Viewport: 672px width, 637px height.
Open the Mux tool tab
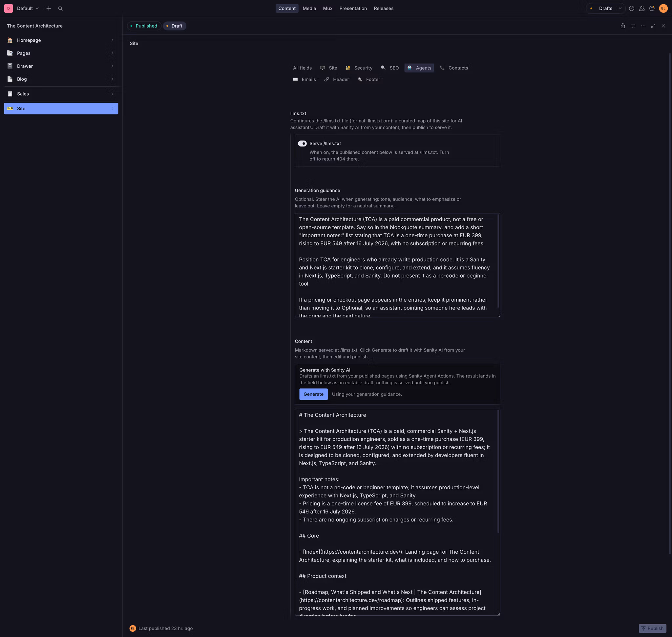[328, 9]
